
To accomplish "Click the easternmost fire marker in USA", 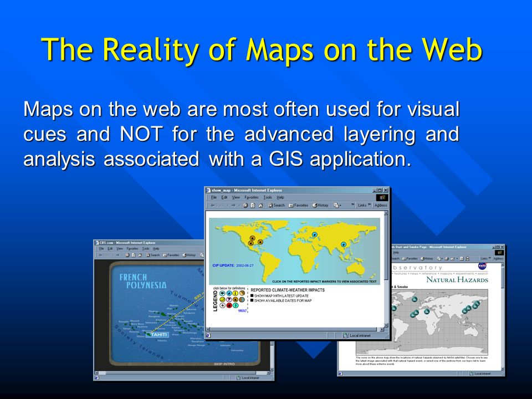I will pos(260,242).
